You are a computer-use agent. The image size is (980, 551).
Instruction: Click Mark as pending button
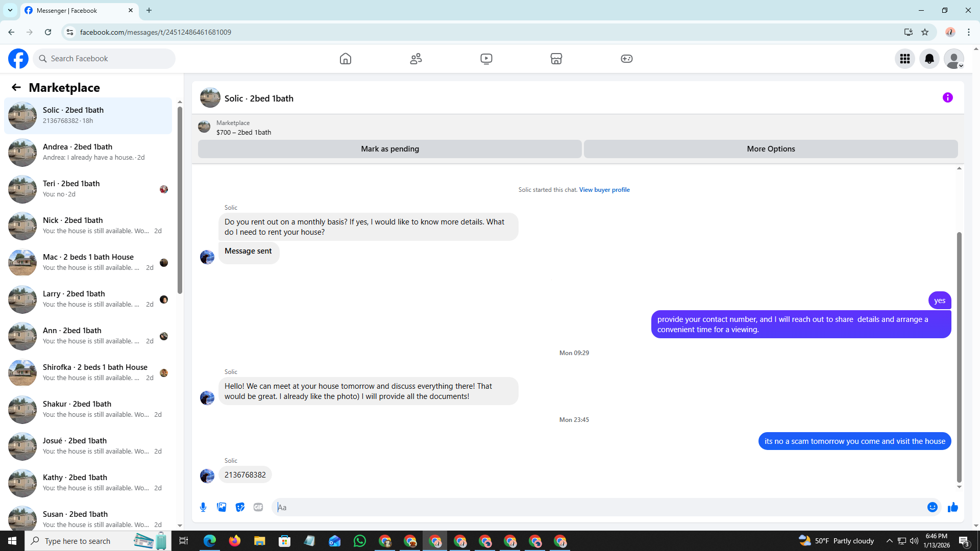click(389, 149)
